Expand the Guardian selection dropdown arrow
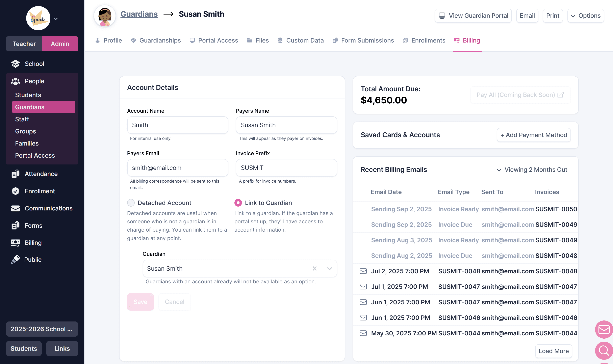 point(329,269)
